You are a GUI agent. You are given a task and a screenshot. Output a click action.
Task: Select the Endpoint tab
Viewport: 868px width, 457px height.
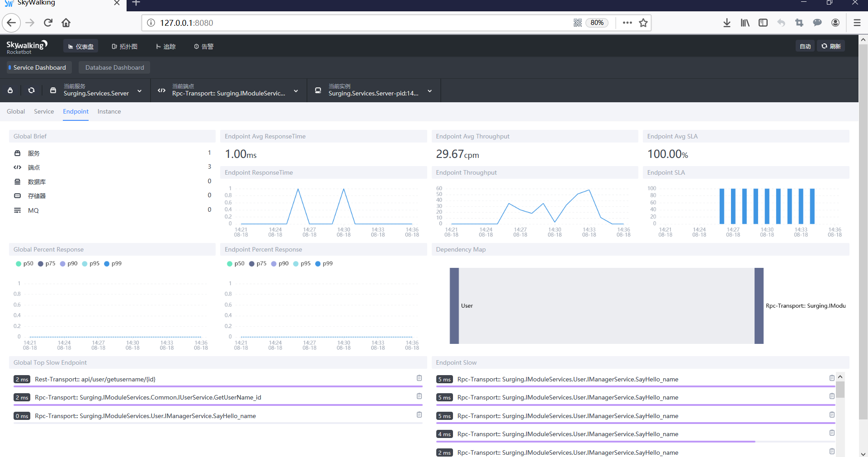[75, 111]
